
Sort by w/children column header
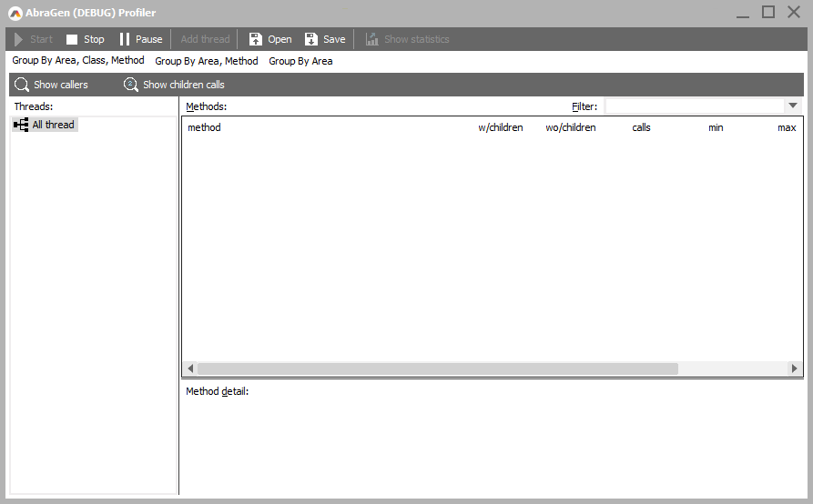point(501,127)
